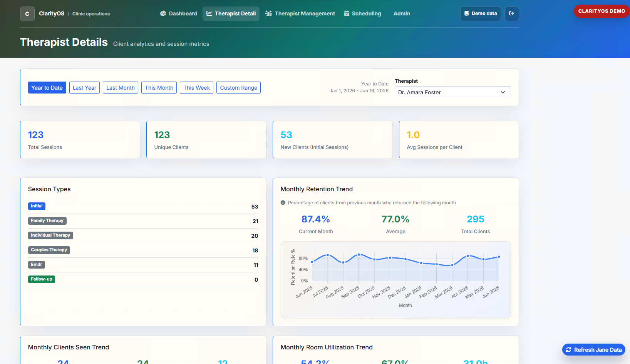This screenshot has height=364, width=630.
Task: Apply the This Week filter
Action: pos(197,88)
